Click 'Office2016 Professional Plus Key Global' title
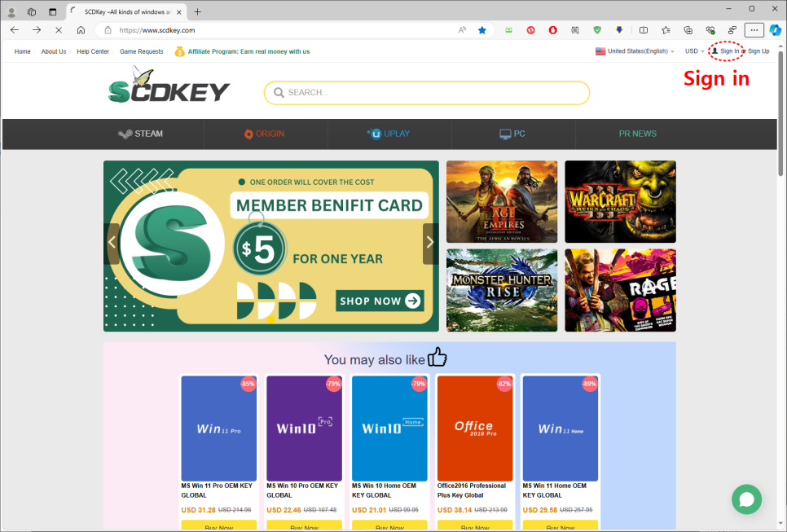787x532 pixels. click(471, 490)
